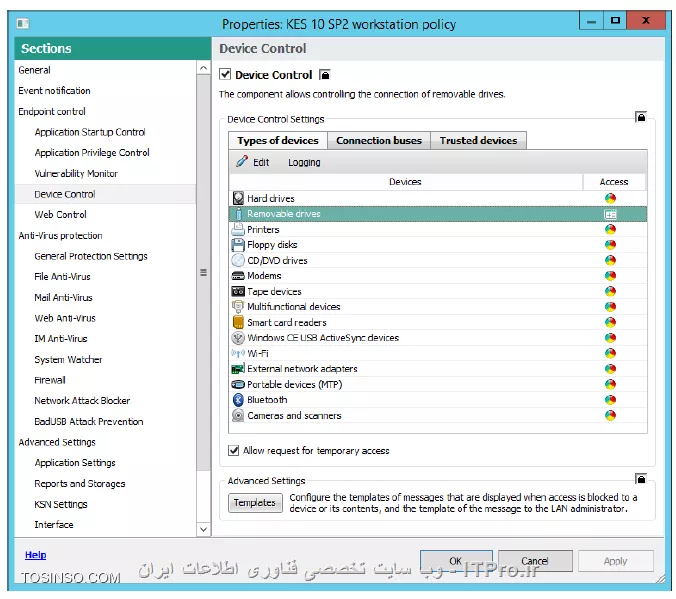The height and width of the screenshot is (599, 676).
Task: Open IM Anti-Virus section
Action: coord(61,339)
